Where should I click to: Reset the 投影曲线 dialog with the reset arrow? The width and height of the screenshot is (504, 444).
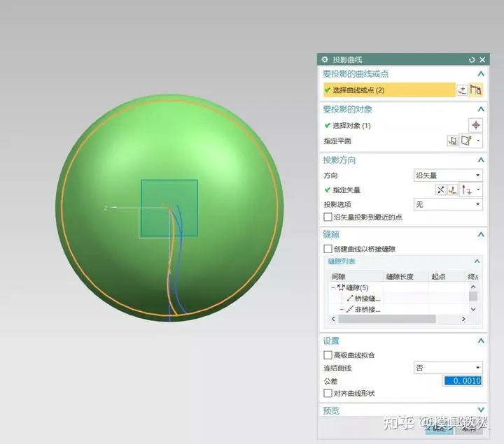pyautogui.click(x=472, y=59)
